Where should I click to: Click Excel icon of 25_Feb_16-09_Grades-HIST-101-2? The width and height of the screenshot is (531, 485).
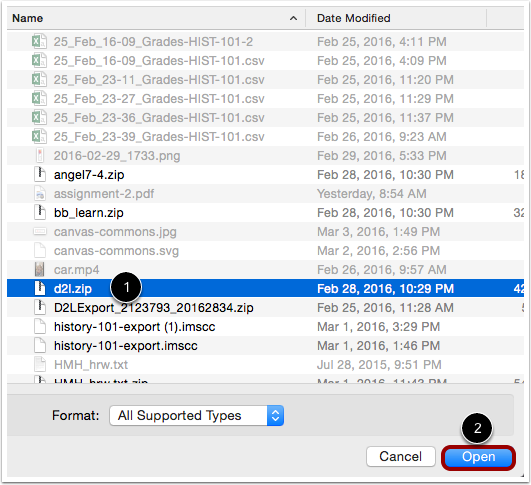39,42
